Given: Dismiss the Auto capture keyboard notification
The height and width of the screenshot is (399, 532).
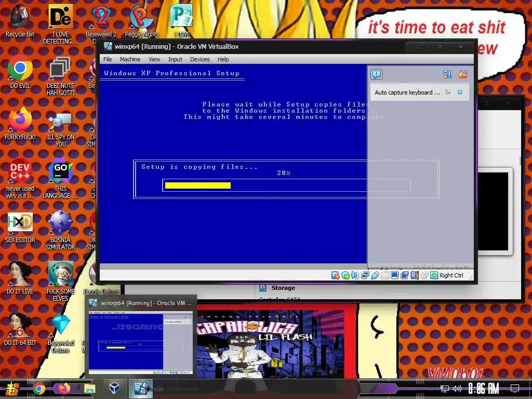Looking at the screenshot, I should click(460, 92).
